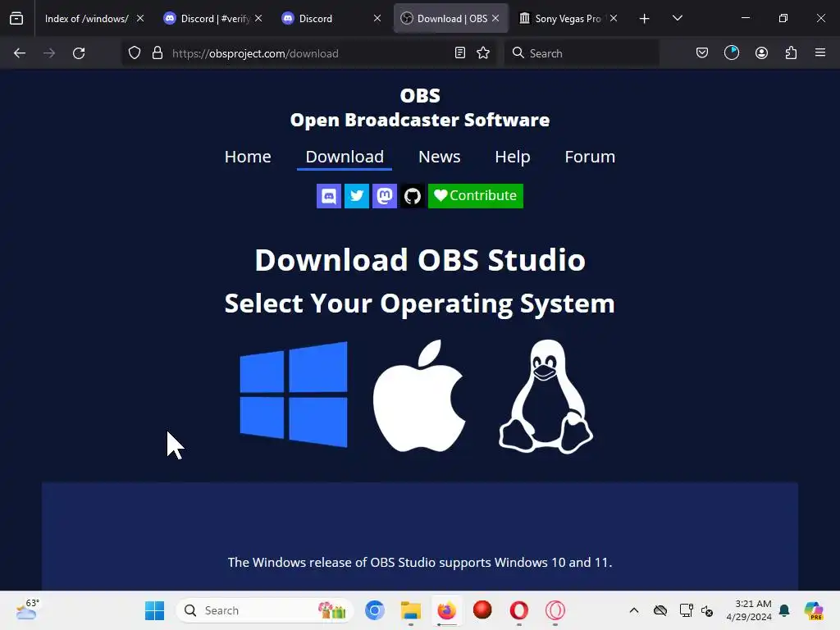Select the Windows operating system logo

(x=294, y=395)
